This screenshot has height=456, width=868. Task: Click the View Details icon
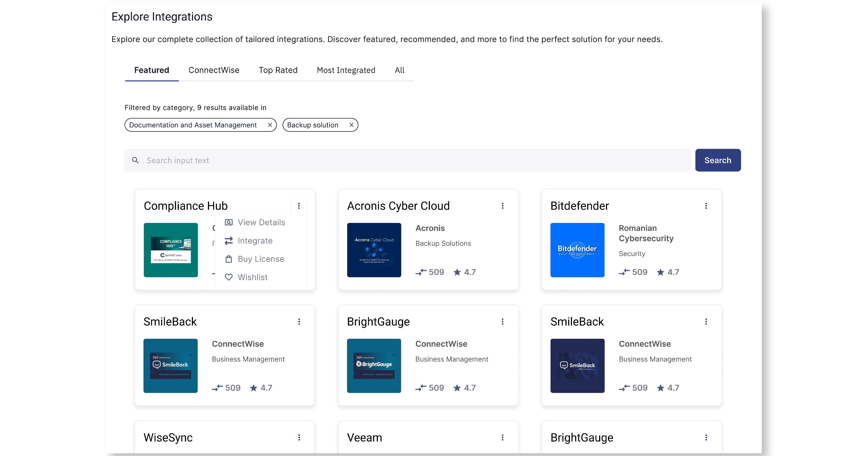point(229,222)
